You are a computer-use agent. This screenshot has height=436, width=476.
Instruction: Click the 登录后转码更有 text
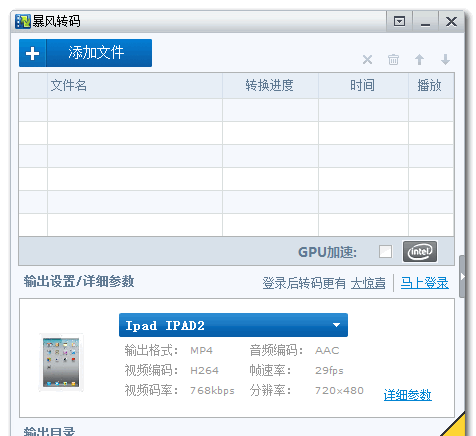(304, 283)
